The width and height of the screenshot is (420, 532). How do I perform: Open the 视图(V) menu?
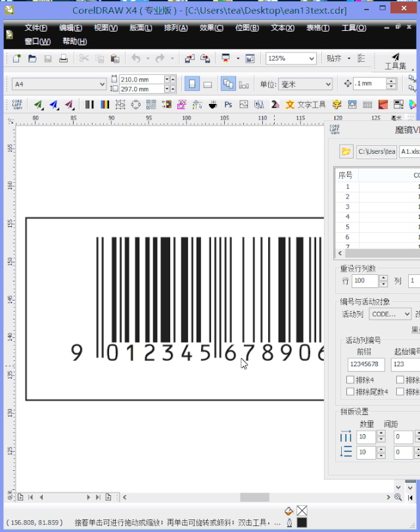tap(106, 28)
